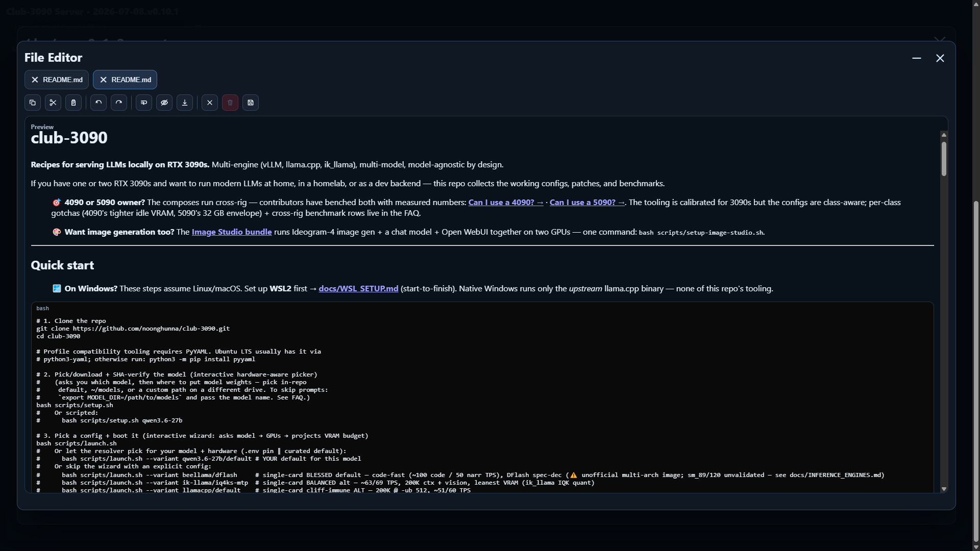Viewport: 980px width, 551px height.
Task: Cut text using the scissors icon
Action: (53, 103)
